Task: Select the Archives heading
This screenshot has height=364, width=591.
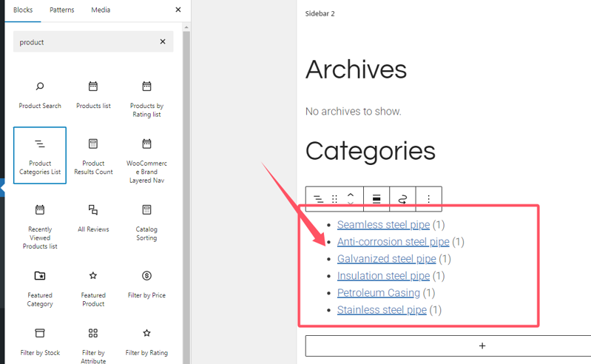Action: point(357,70)
